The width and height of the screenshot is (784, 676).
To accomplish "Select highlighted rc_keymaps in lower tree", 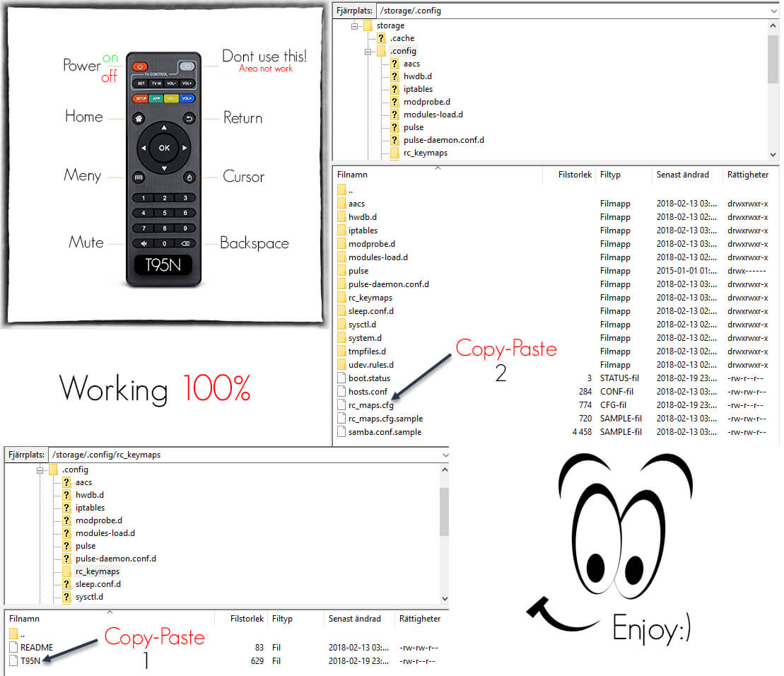I will (x=98, y=571).
